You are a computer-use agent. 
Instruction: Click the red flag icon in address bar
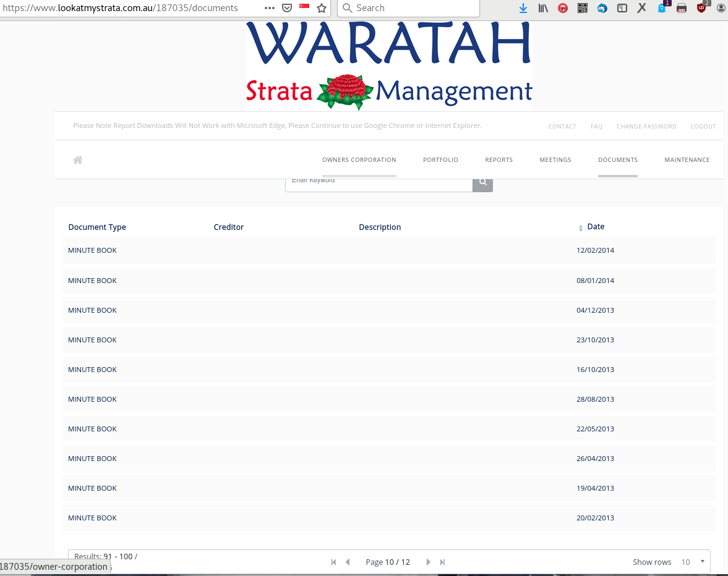coord(304,7)
